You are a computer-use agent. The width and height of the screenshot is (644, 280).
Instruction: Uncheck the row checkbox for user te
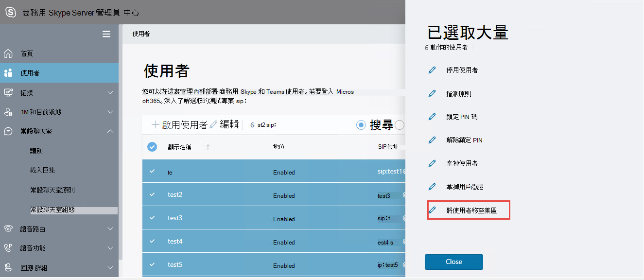pyautogui.click(x=152, y=172)
